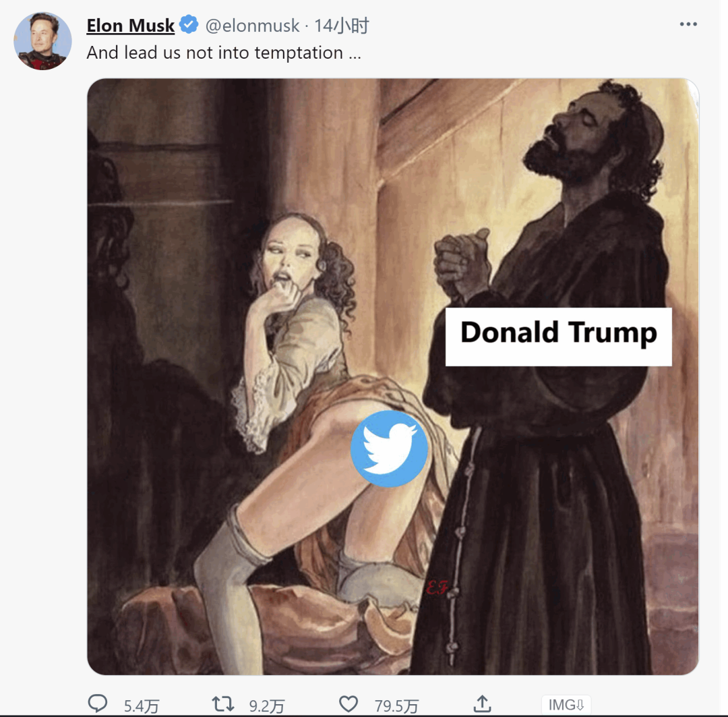Retweet using the retweet arrows icon

(222, 704)
